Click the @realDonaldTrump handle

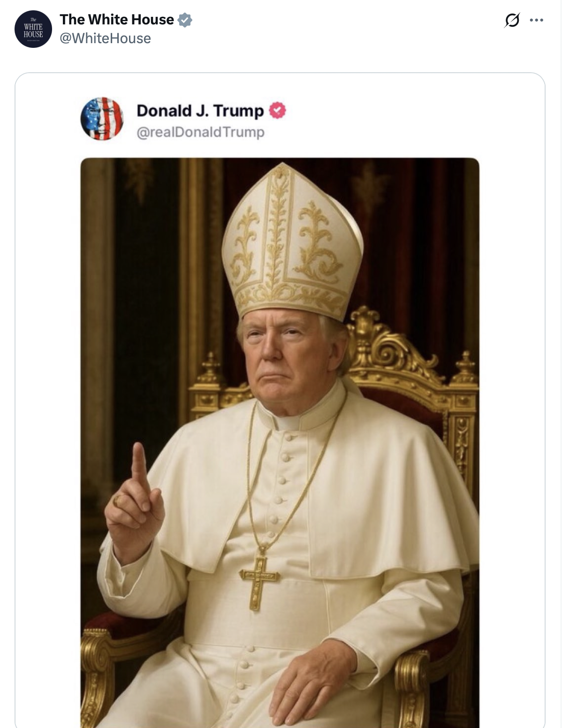(200, 132)
